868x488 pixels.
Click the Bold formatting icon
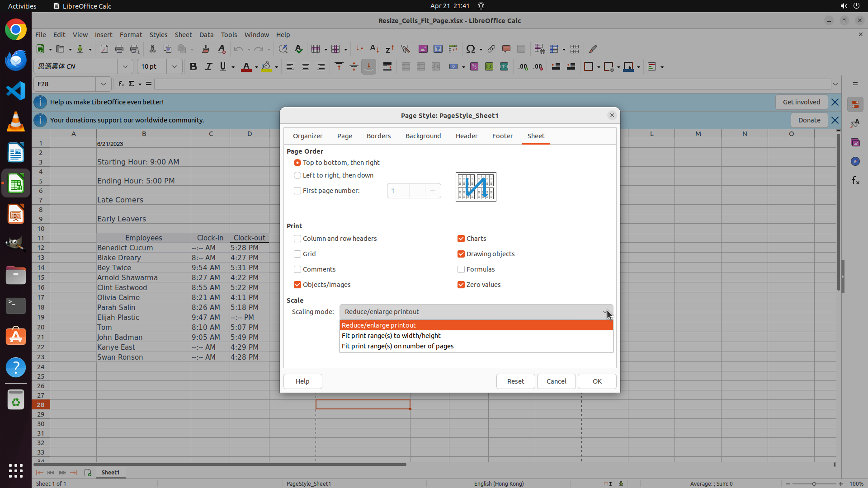[x=193, y=67]
